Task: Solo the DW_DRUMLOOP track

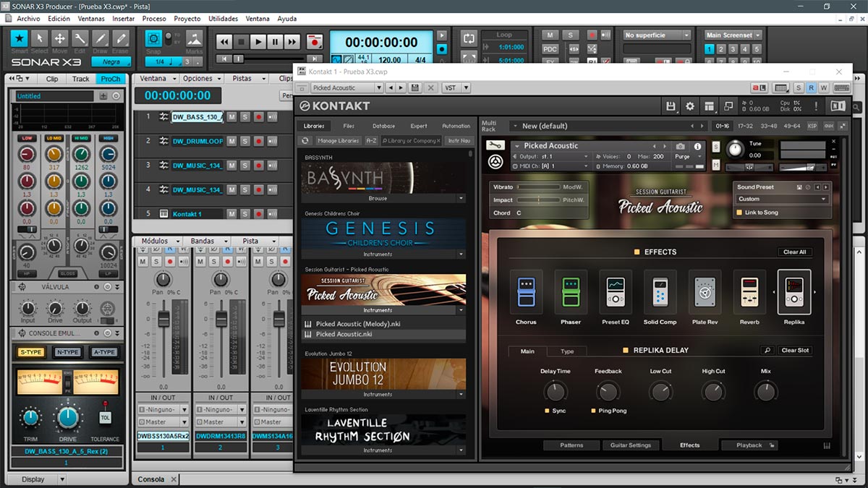Action: tap(244, 141)
